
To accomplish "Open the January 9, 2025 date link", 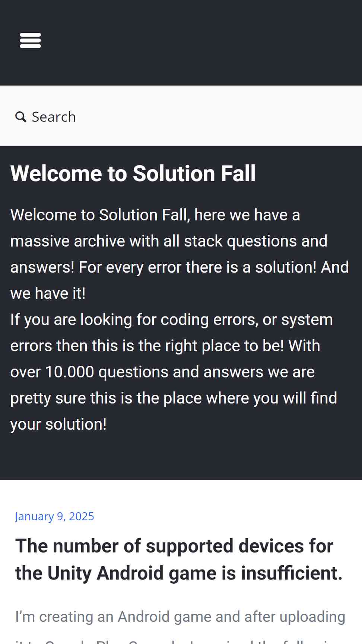I will click(x=54, y=516).
